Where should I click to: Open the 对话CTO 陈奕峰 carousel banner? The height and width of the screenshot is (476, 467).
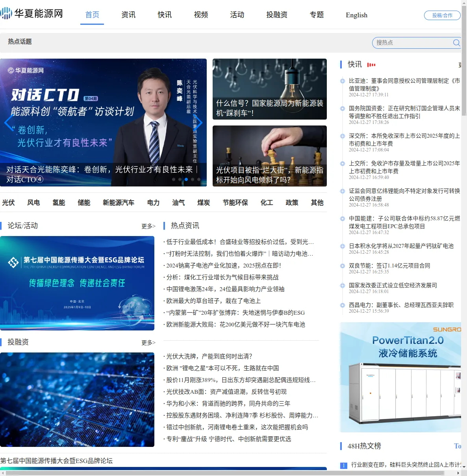[103, 122]
